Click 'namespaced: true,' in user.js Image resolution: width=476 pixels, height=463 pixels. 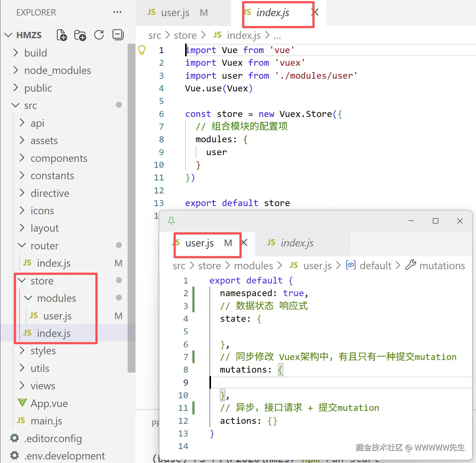pyautogui.click(x=264, y=293)
